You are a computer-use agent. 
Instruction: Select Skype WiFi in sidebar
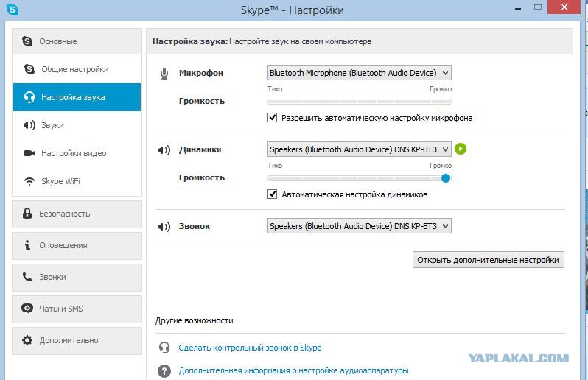(x=62, y=181)
